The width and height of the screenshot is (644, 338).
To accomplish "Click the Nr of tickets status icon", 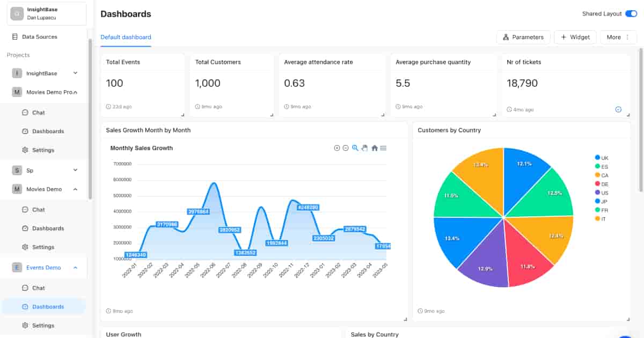I will 618,109.
